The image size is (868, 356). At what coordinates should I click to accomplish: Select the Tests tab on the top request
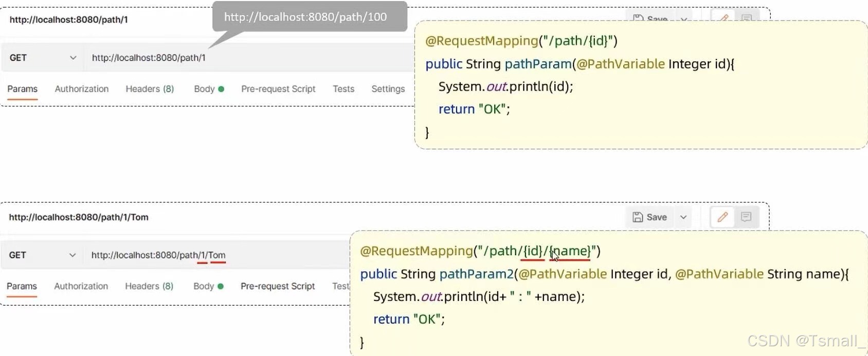343,88
